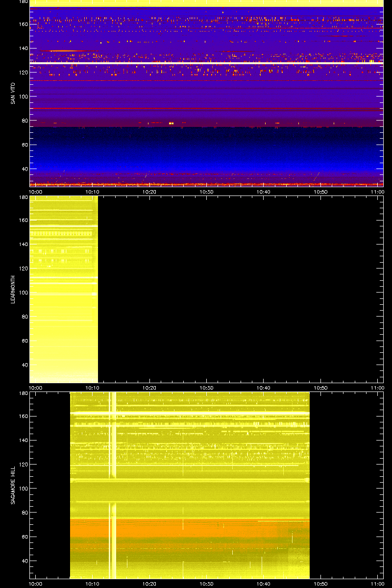Image resolution: width=392 pixels, height=588 pixels.
Task: Select 10:00 time label under San Vito panel
Action: [x=35, y=192]
